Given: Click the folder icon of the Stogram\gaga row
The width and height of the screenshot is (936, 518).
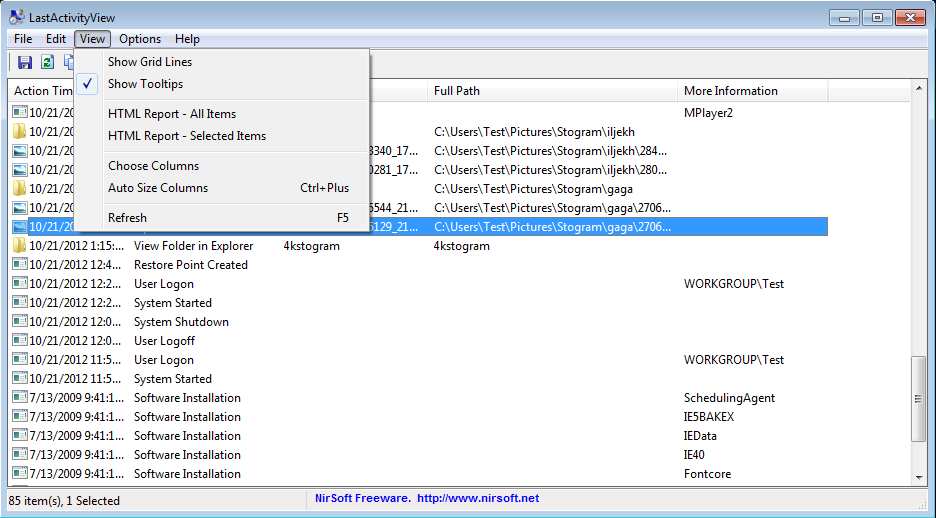Looking at the screenshot, I should (x=20, y=189).
